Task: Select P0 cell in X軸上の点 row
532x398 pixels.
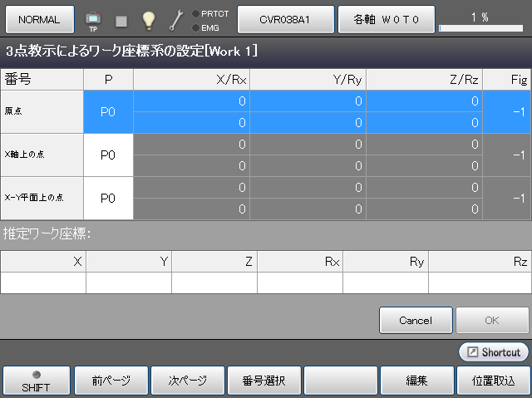Action: pos(108,155)
